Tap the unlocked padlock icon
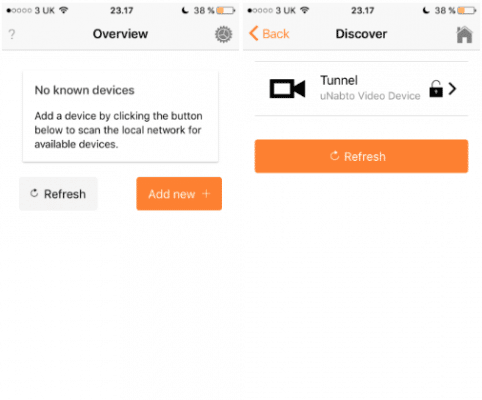This screenshot has width=482, height=400. pyautogui.click(x=436, y=89)
